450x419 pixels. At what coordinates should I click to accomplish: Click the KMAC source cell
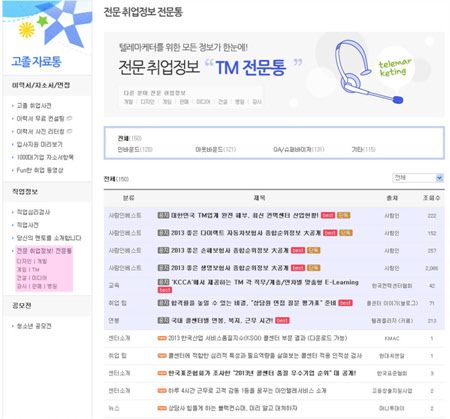click(x=392, y=338)
